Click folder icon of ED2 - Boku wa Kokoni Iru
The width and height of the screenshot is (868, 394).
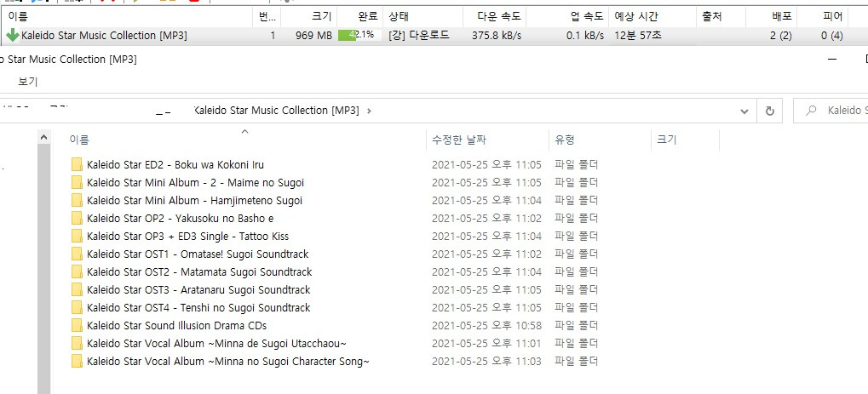(x=77, y=165)
